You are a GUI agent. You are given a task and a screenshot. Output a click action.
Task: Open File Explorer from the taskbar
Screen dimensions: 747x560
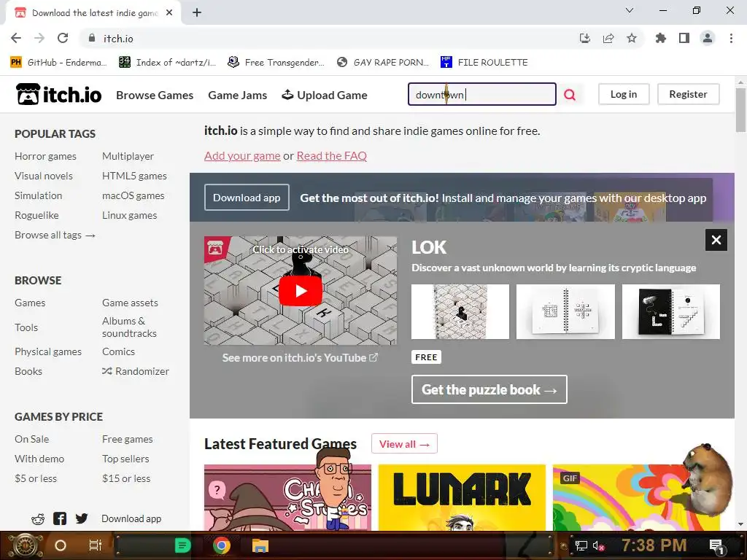tap(260, 545)
